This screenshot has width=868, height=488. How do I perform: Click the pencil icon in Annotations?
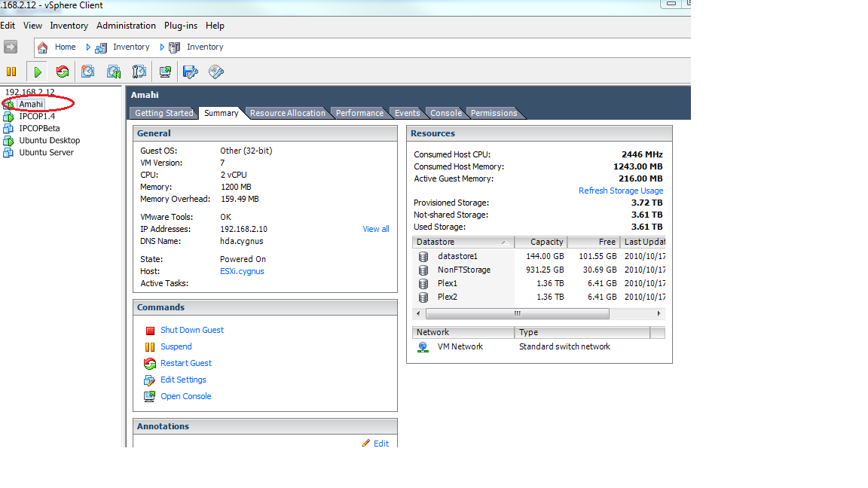(x=366, y=443)
